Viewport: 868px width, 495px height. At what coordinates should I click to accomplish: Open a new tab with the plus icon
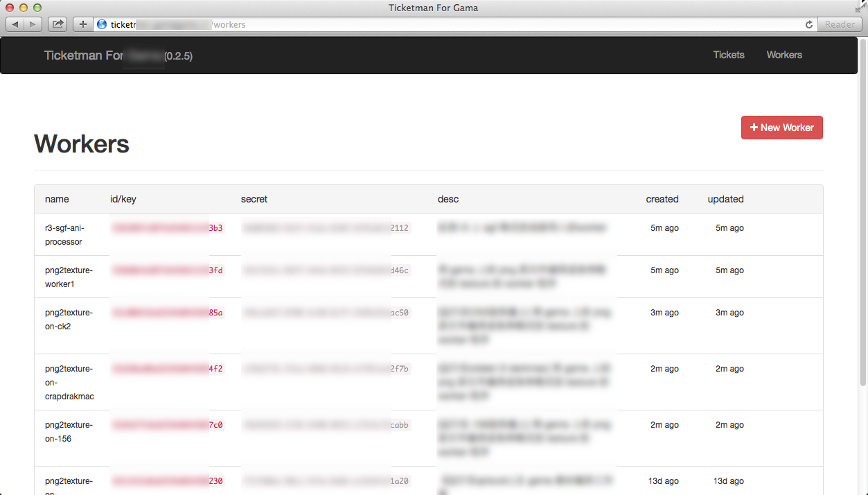point(82,24)
